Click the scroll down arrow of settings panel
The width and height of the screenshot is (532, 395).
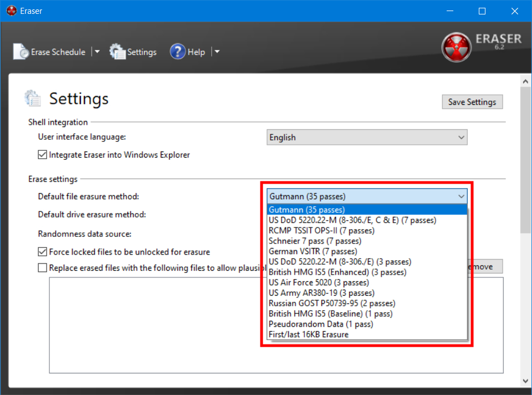[525, 381]
